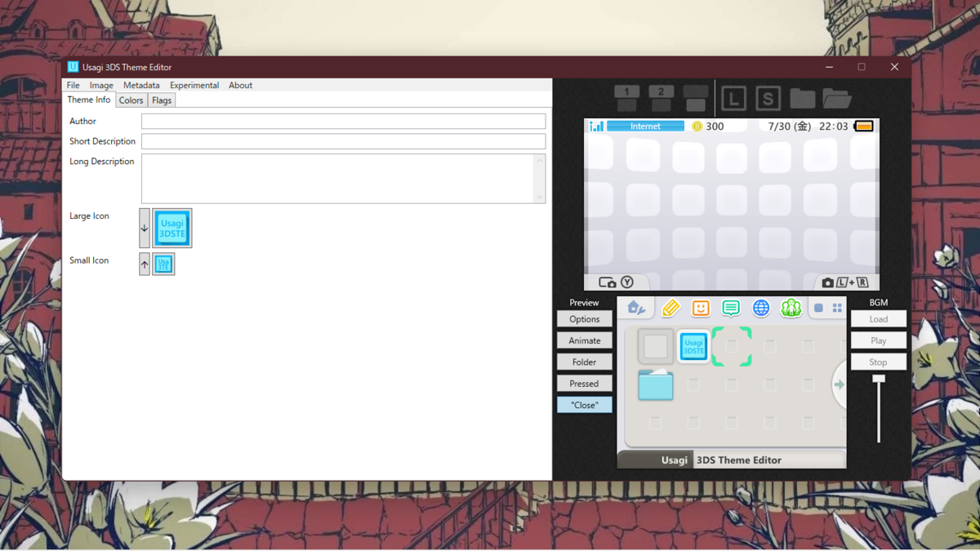Click into the Short Description field
Screen dimensions: 980x551
[343, 141]
